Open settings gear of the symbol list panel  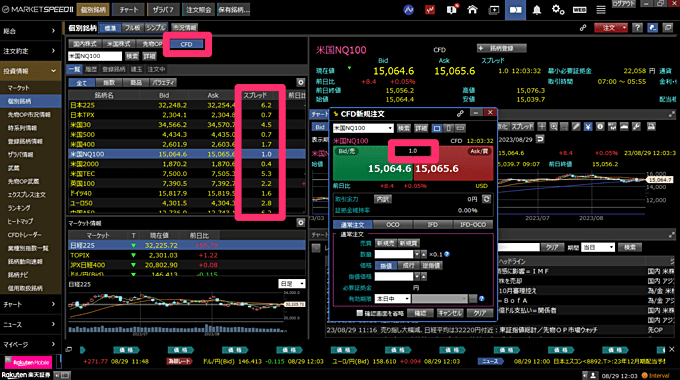tap(301, 82)
